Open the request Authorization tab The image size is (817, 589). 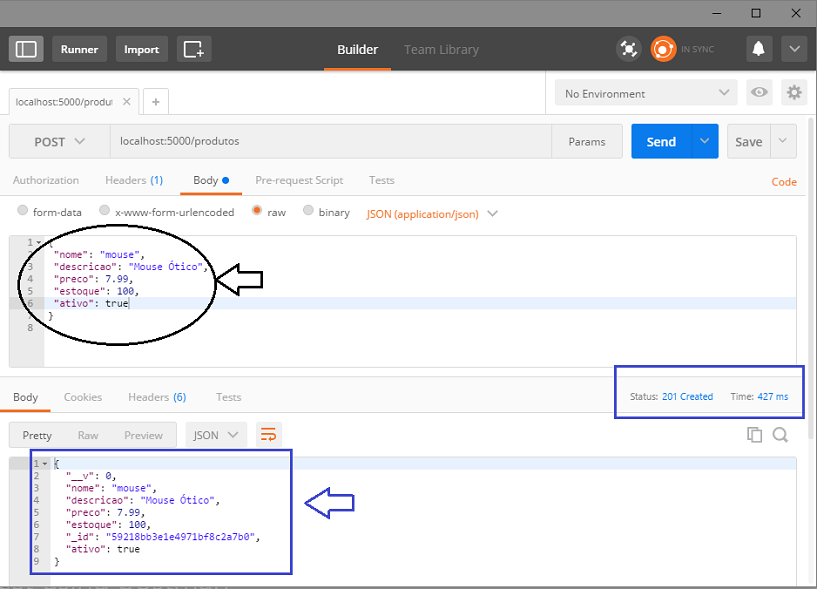coord(46,180)
